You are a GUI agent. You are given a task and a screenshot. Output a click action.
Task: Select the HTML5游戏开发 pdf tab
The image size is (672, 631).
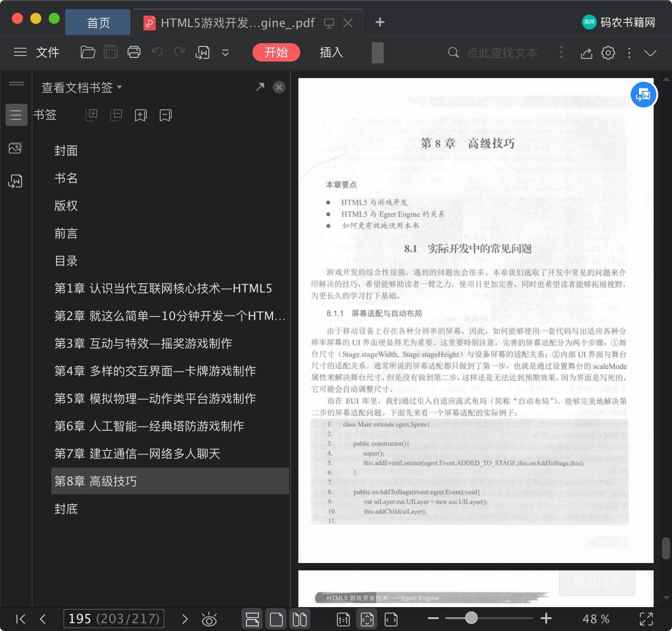coord(237,23)
